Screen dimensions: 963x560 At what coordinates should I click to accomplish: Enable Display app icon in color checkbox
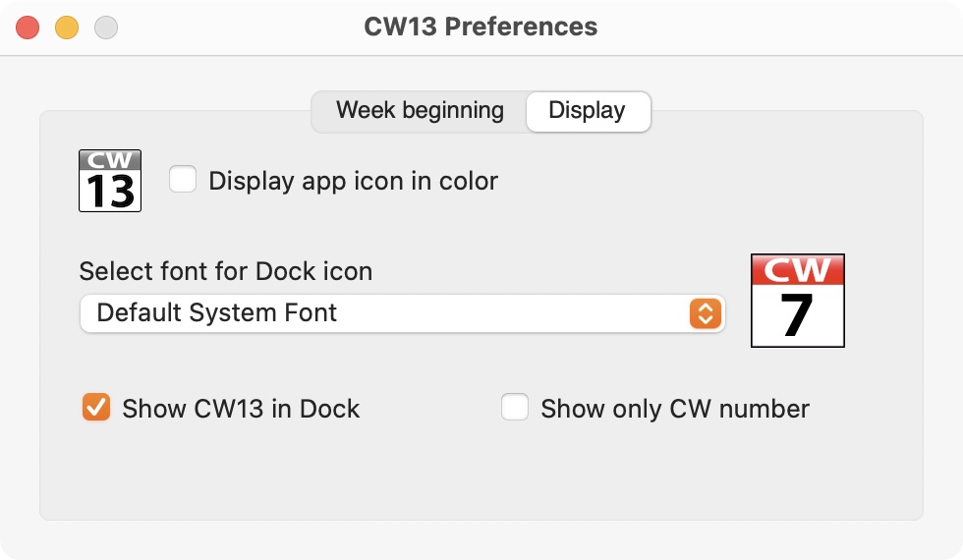[x=183, y=179]
